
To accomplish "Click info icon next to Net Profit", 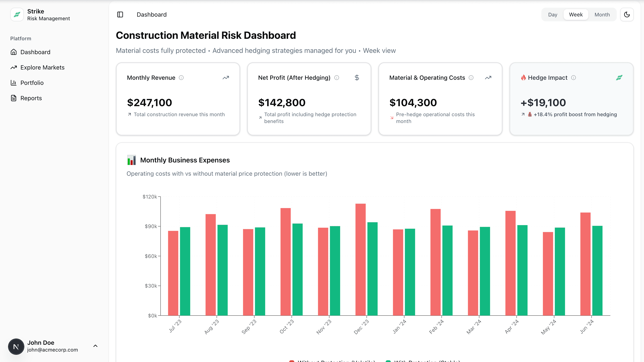I will (x=337, y=78).
